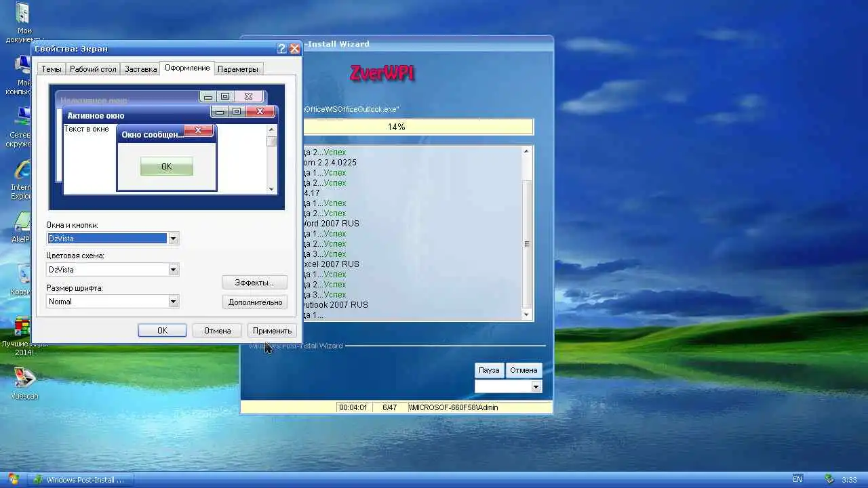Open the Start menu orb
The width and height of the screenshot is (868, 488).
pyautogui.click(x=13, y=479)
